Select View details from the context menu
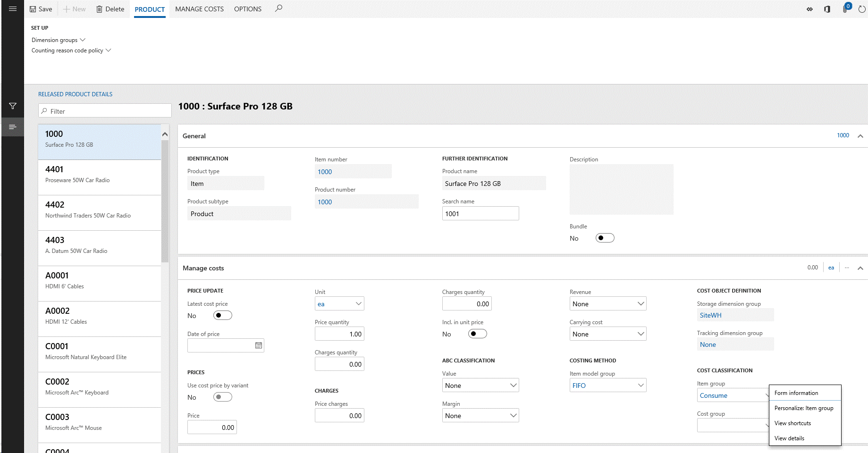The width and height of the screenshot is (868, 453). point(789,438)
